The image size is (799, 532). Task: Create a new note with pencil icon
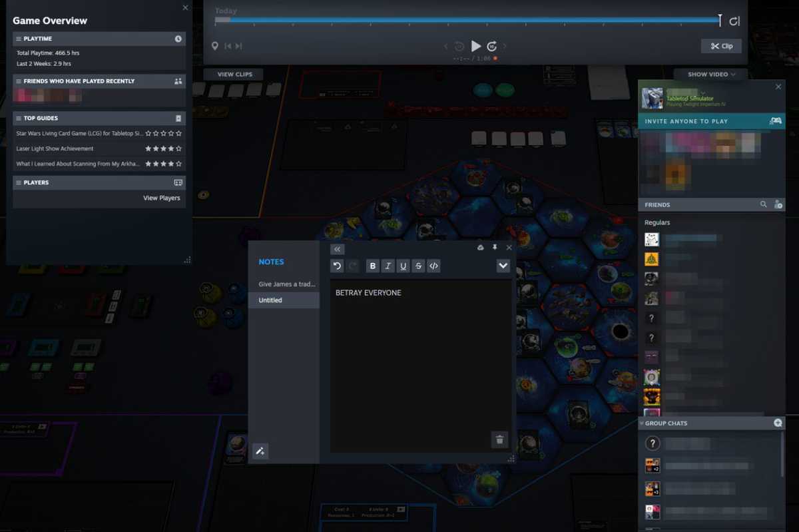[x=260, y=451]
